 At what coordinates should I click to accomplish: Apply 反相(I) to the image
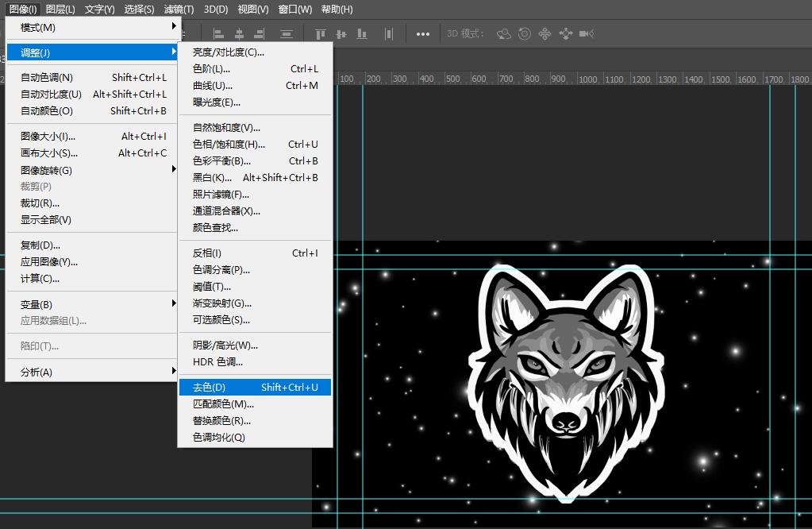click(x=256, y=253)
